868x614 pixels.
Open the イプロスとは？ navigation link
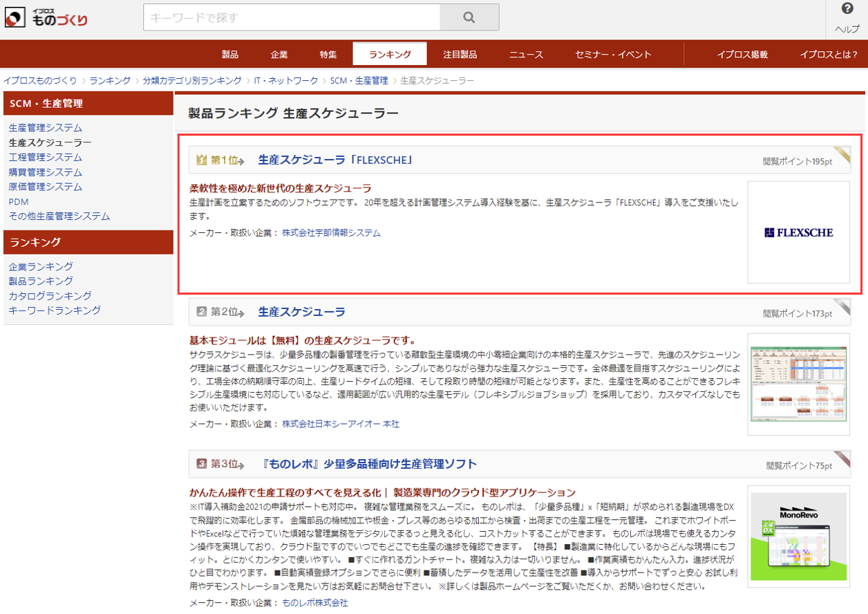coord(829,55)
